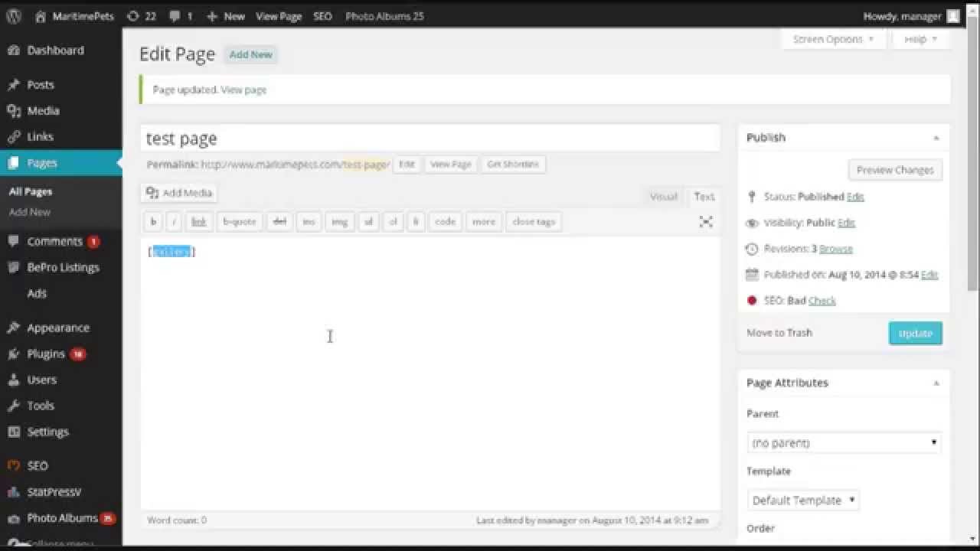Open Add New under Pages menu
Viewport: 980px width, 551px height.
30,212
